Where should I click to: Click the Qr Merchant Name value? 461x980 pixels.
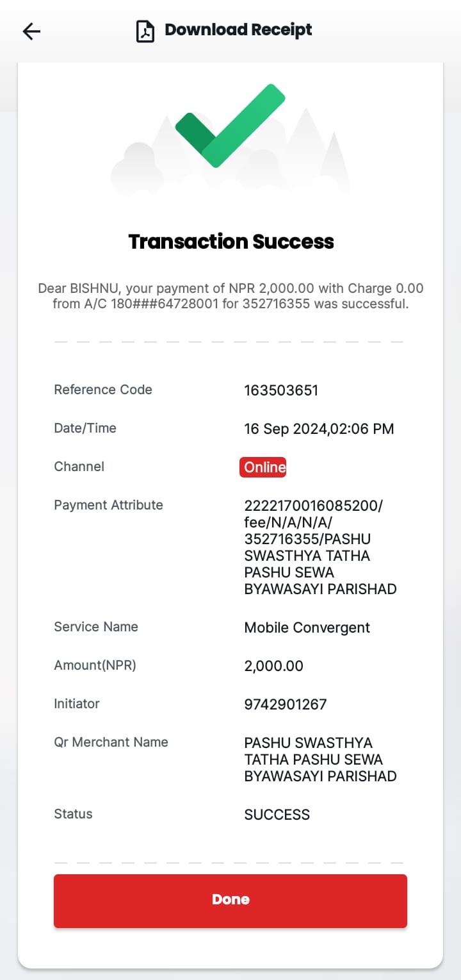coord(320,760)
